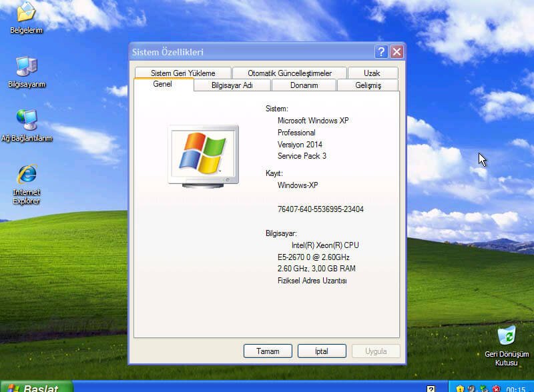Click the 'Bilgisayar:' heading label
The width and height of the screenshot is (534, 392).
coord(281,233)
